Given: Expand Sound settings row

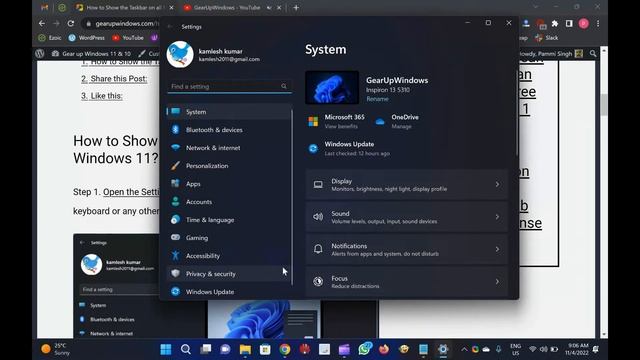Looking at the screenshot, I should [407, 217].
